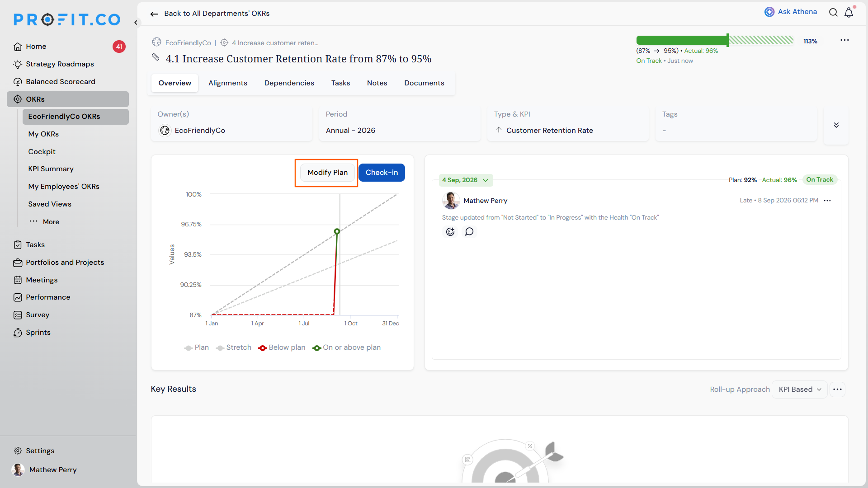Open the 4 Sep, 2026 date dropdown
Image resolution: width=868 pixels, height=488 pixels.
point(466,180)
